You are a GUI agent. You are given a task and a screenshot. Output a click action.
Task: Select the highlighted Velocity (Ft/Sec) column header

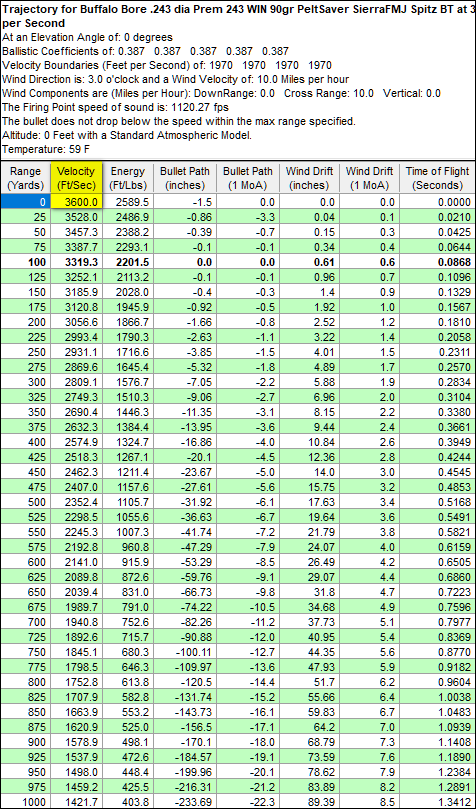coord(78,178)
